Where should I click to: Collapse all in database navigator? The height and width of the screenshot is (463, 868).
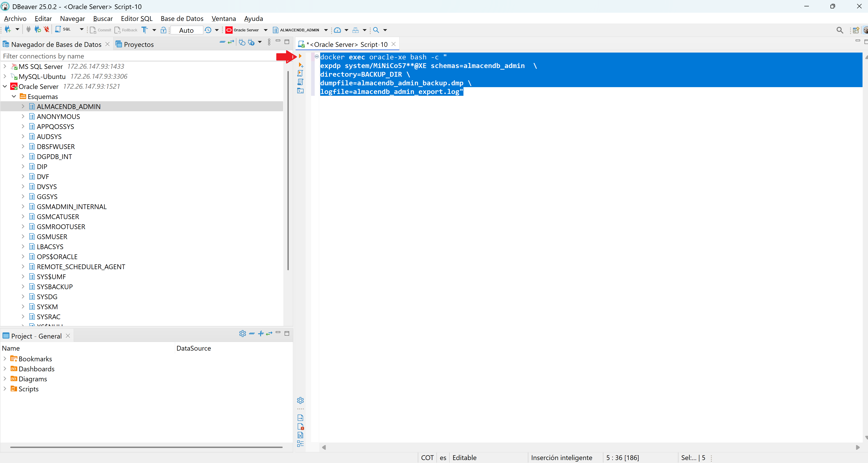pyautogui.click(x=222, y=42)
